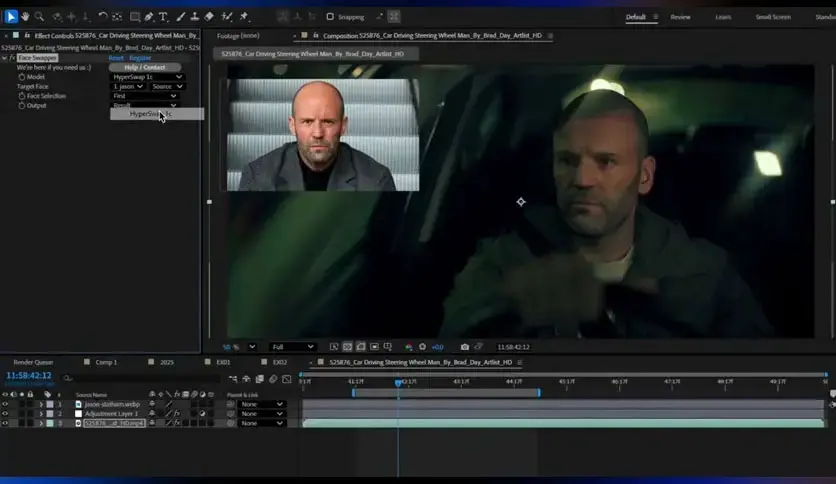Image resolution: width=836 pixels, height=484 pixels.
Task: Click the reset exposure icon
Action: tap(422, 347)
